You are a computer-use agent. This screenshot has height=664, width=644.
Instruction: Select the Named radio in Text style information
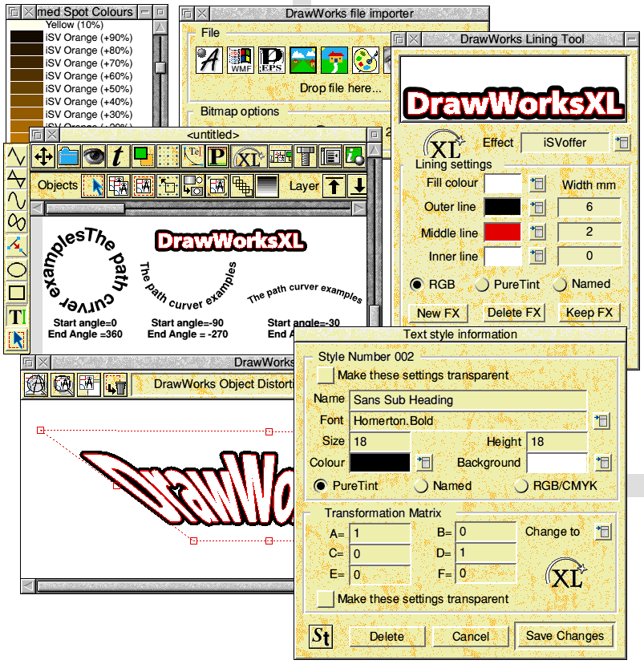(420, 485)
